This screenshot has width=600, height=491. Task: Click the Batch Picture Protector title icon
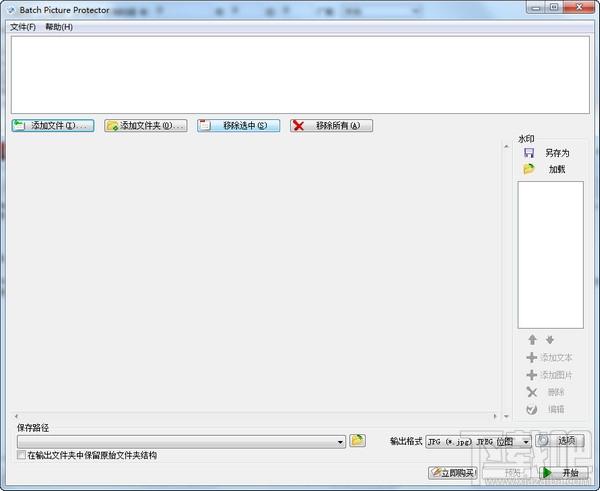pos(11,10)
